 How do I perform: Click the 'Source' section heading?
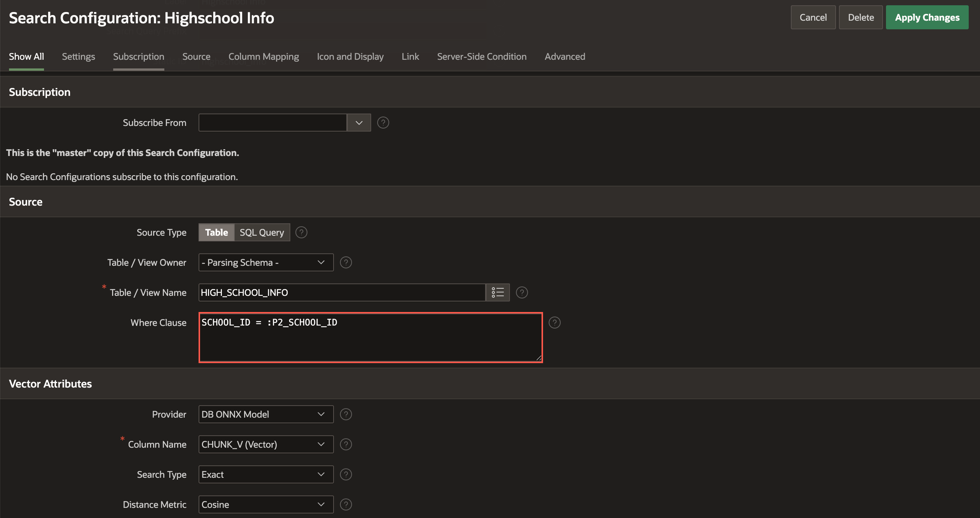pyautogui.click(x=26, y=201)
